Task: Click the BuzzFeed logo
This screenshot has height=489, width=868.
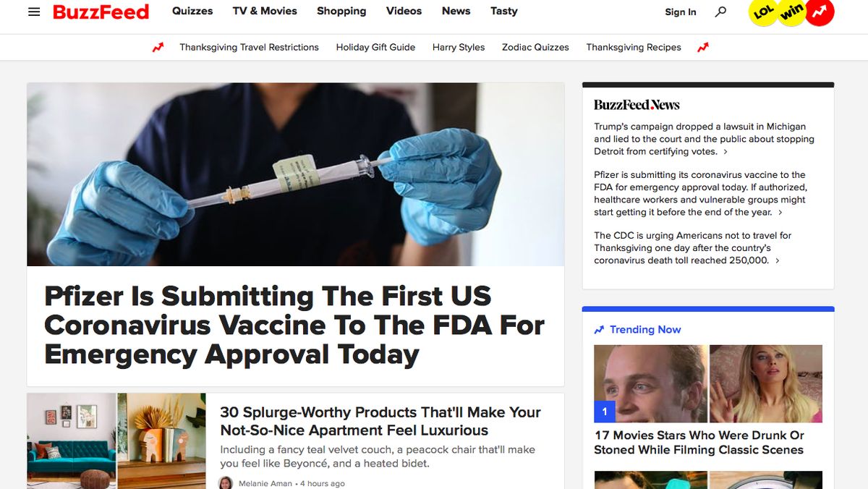Action: (x=101, y=12)
